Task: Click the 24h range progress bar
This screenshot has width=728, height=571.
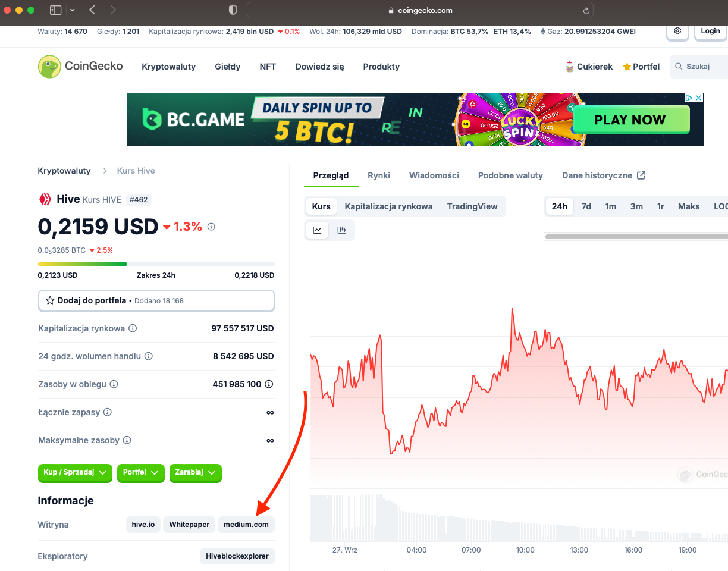Action: tap(156, 263)
